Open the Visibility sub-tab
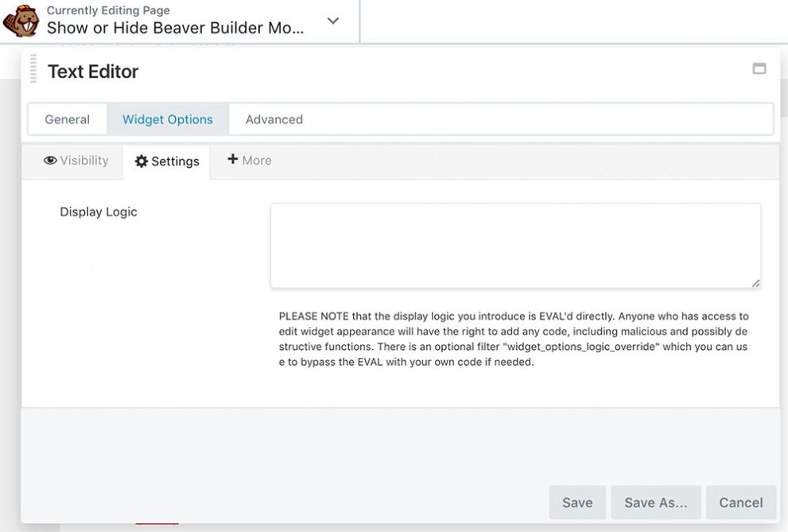Screen dimensions: 788x532 (76, 161)
